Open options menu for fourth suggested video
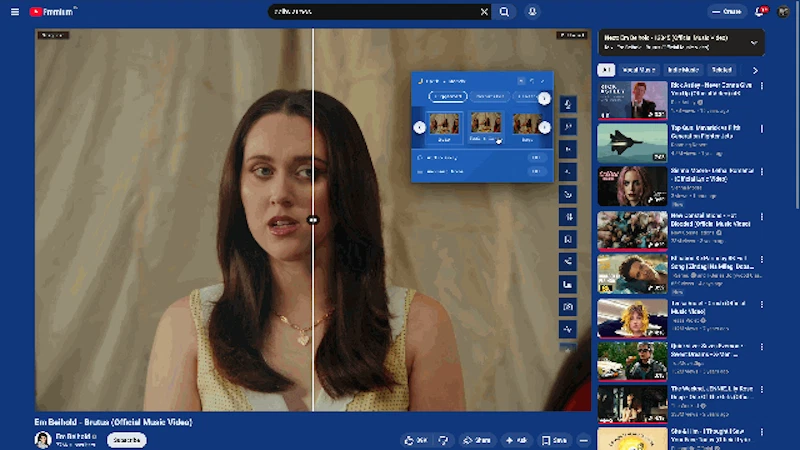800x450 pixels. pos(762,217)
